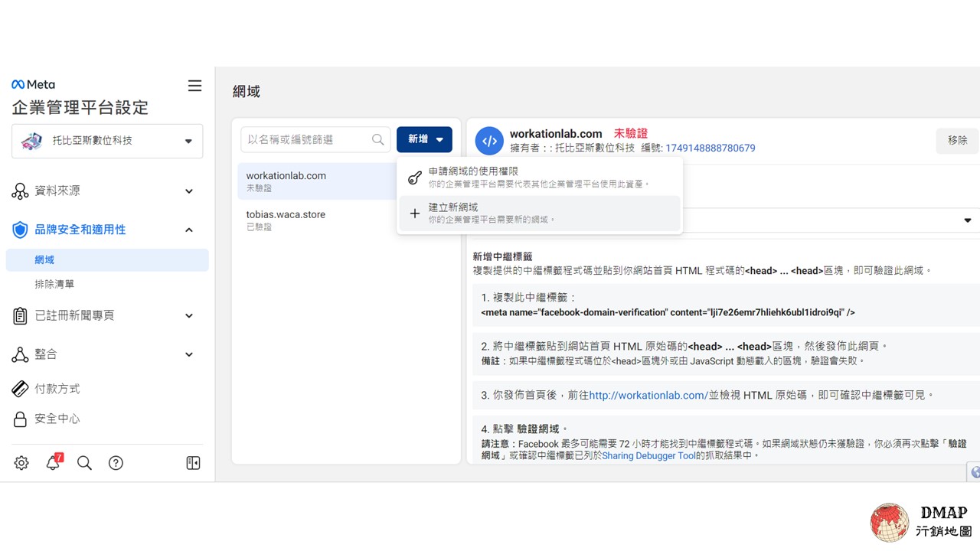Click the Meta logo

point(33,85)
